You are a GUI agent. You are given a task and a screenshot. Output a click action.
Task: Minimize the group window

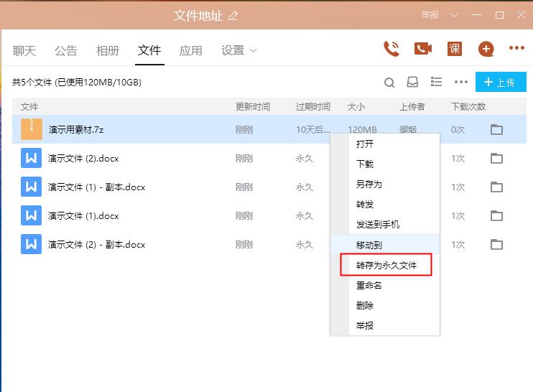click(x=477, y=15)
